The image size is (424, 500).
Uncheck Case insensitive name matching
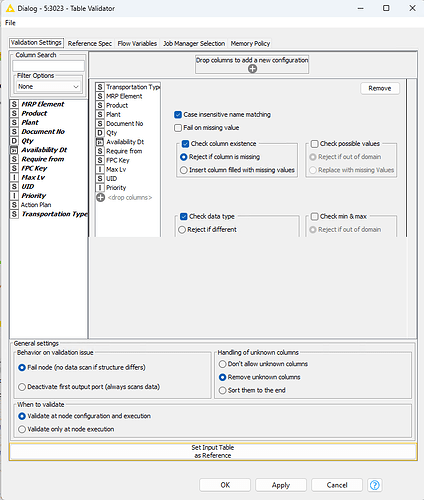tap(178, 115)
